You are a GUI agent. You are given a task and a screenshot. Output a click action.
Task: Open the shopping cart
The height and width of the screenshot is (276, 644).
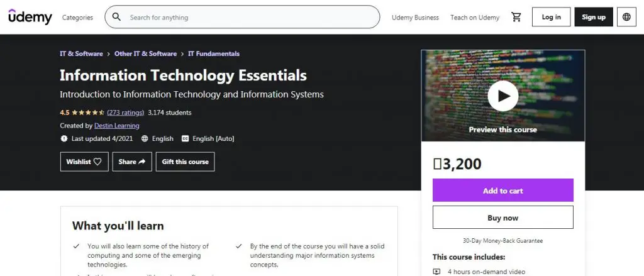coord(516,17)
